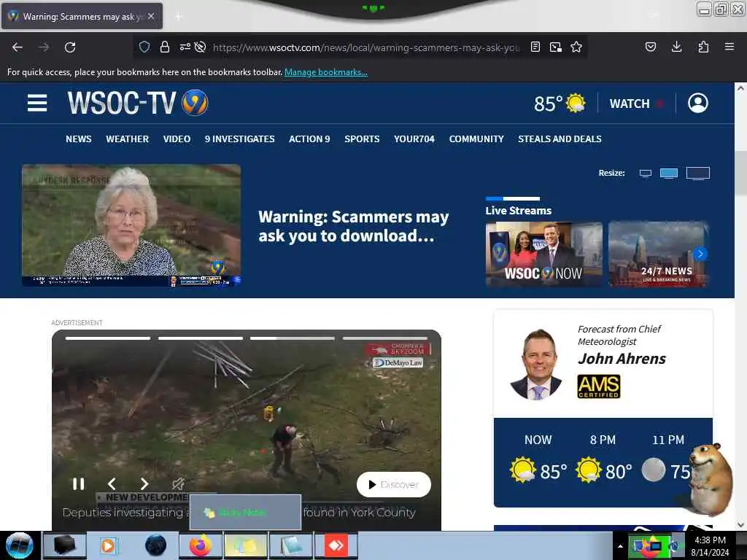Image resolution: width=747 pixels, height=560 pixels.
Task: Go to COMMUNITY section
Action: pyautogui.click(x=476, y=139)
